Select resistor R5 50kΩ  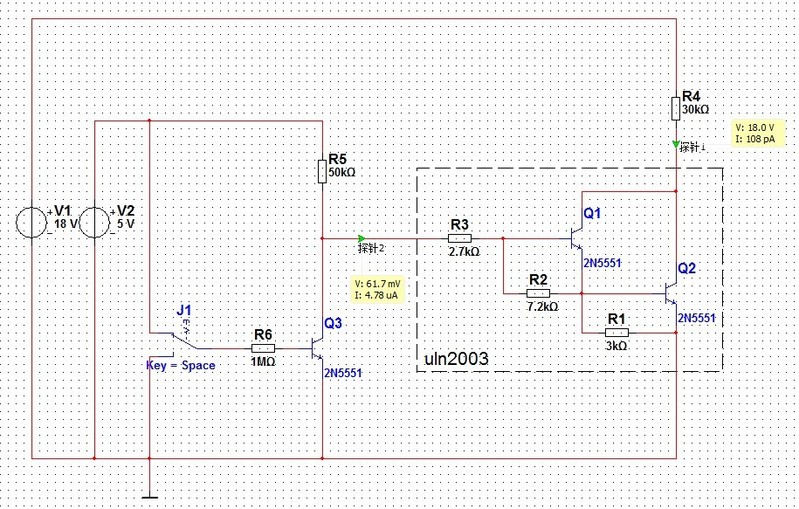tap(322, 171)
